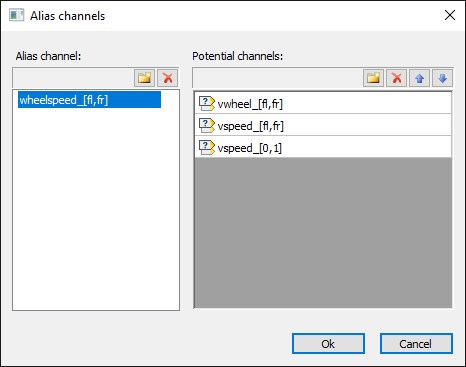
Task: Click the grey empty area of the Potential channels list
Action: (x=323, y=233)
